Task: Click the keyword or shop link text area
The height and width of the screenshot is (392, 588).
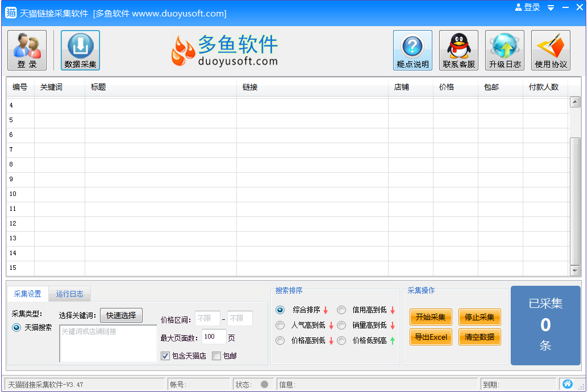Action: coord(109,344)
